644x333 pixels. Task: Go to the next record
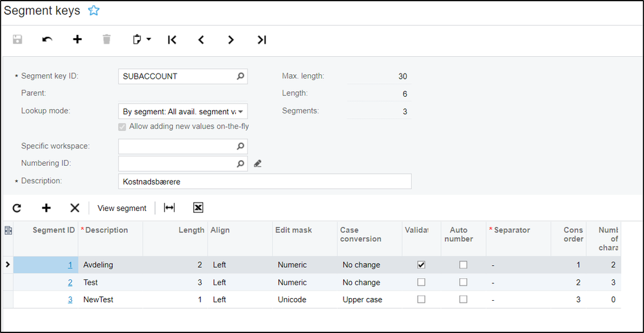tap(231, 40)
